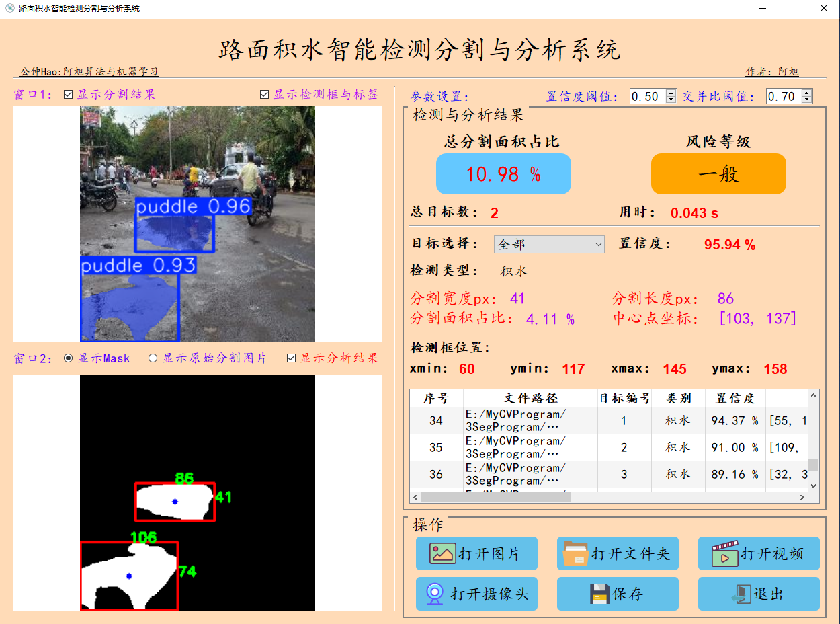The image size is (840, 624).
Task: Click the puddle 0.96 label in image
Action: [194, 206]
